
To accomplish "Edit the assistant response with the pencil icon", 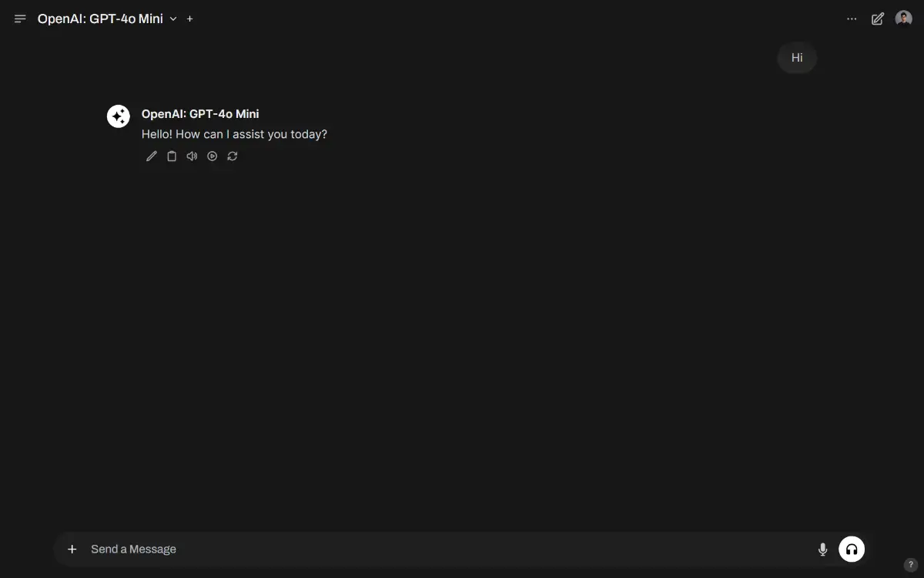I will click(x=152, y=156).
